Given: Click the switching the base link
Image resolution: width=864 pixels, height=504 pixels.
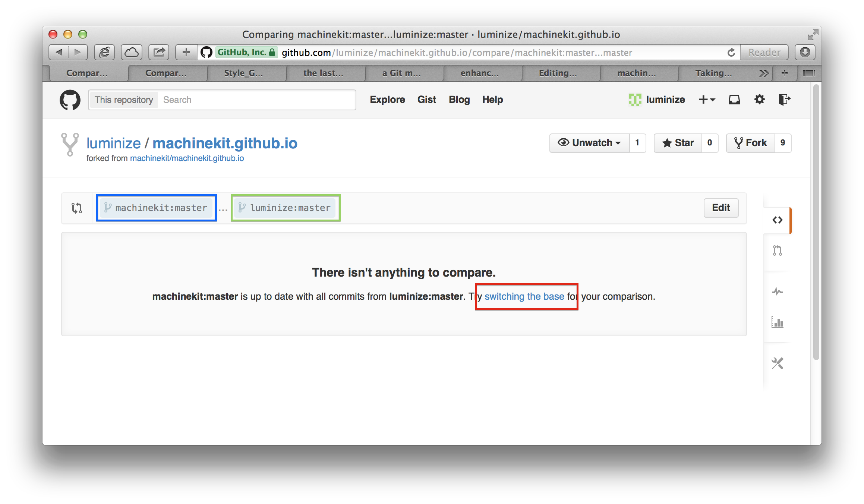Looking at the screenshot, I should (x=524, y=296).
